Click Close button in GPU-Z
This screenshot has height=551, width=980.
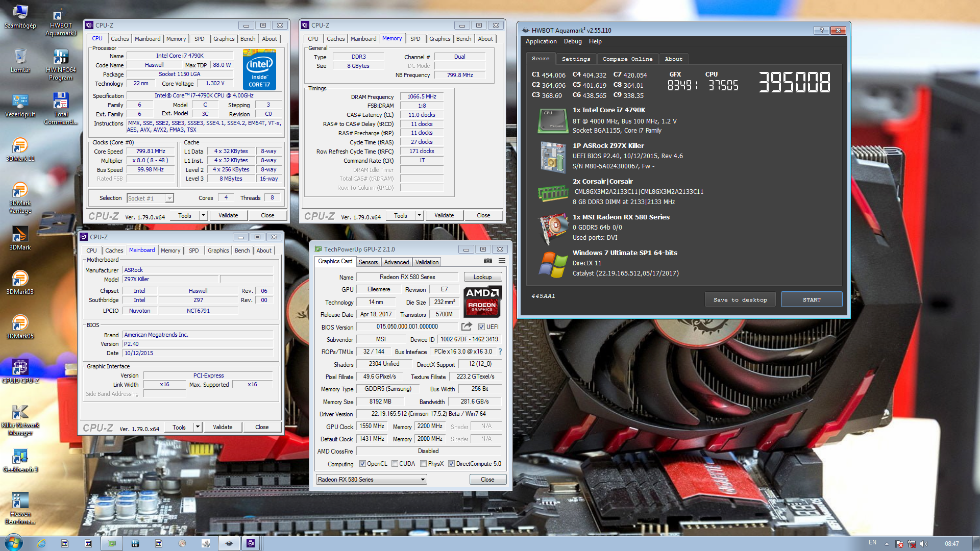(487, 480)
